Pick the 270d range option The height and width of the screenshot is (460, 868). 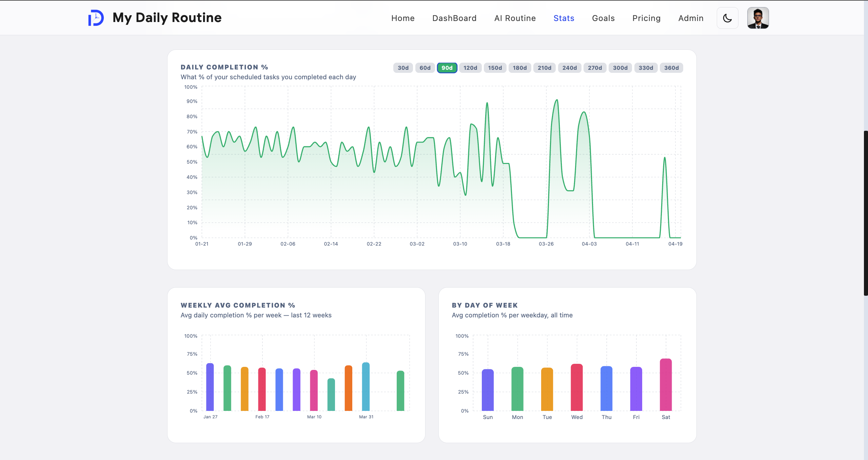[x=595, y=68]
